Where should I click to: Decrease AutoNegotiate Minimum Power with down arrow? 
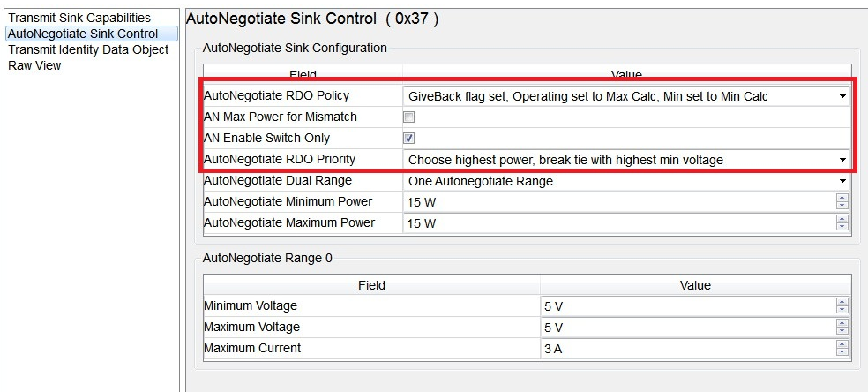pyautogui.click(x=842, y=206)
